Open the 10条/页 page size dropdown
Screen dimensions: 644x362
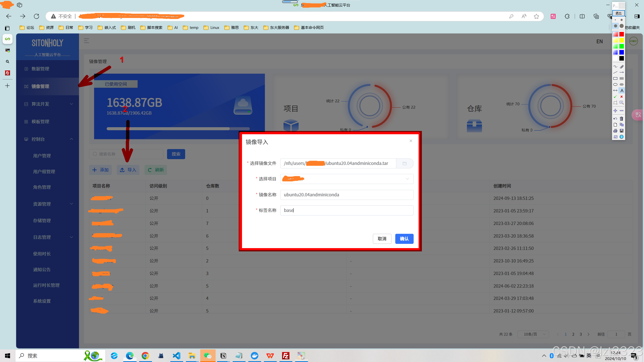click(533, 334)
